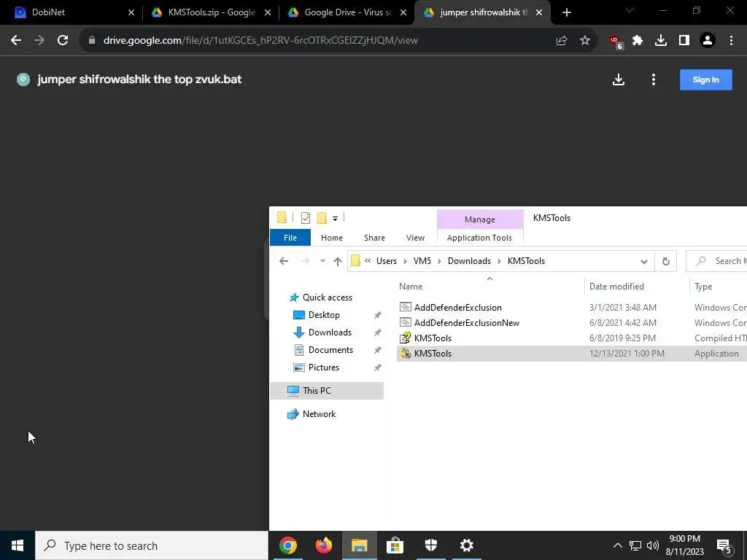The width and height of the screenshot is (747, 560).
Task: Switch to the DobiNet tab
Action: click(x=71, y=12)
